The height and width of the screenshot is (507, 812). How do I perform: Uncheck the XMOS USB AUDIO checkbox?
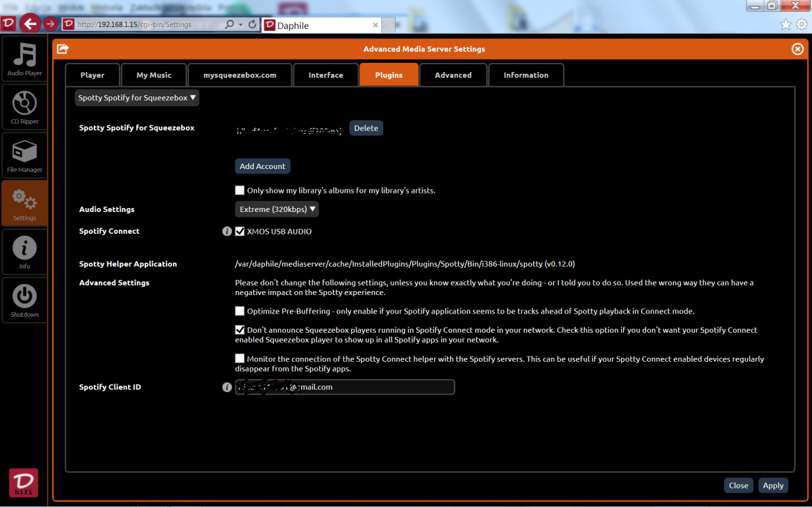(240, 232)
